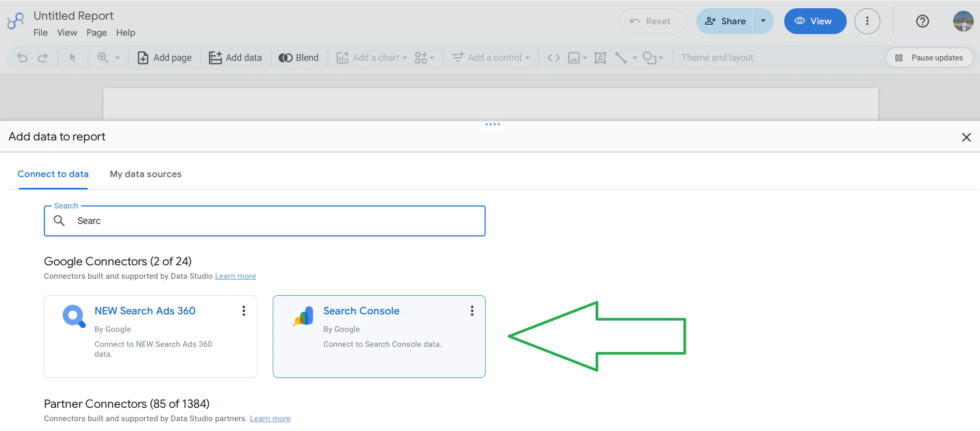Expand the line type dropdown arrow

(x=635, y=58)
